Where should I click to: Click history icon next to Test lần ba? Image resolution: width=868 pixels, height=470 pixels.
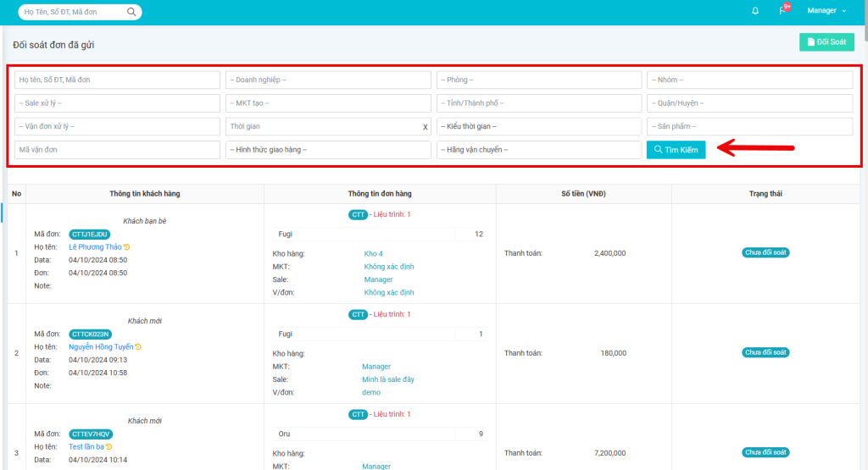click(x=109, y=447)
